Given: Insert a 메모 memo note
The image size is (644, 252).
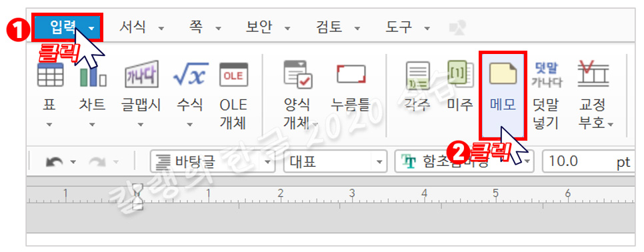Looking at the screenshot, I should (x=503, y=95).
